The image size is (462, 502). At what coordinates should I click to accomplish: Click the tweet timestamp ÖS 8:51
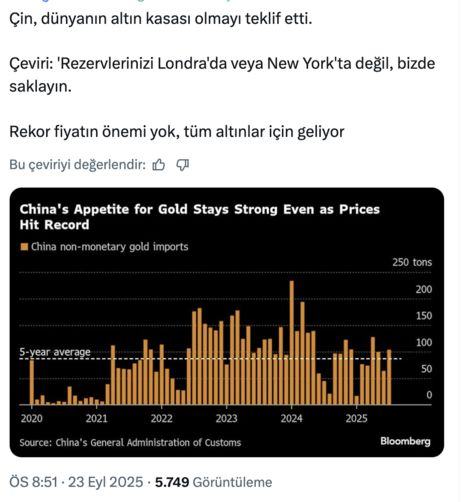pyautogui.click(x=33, y=482)
